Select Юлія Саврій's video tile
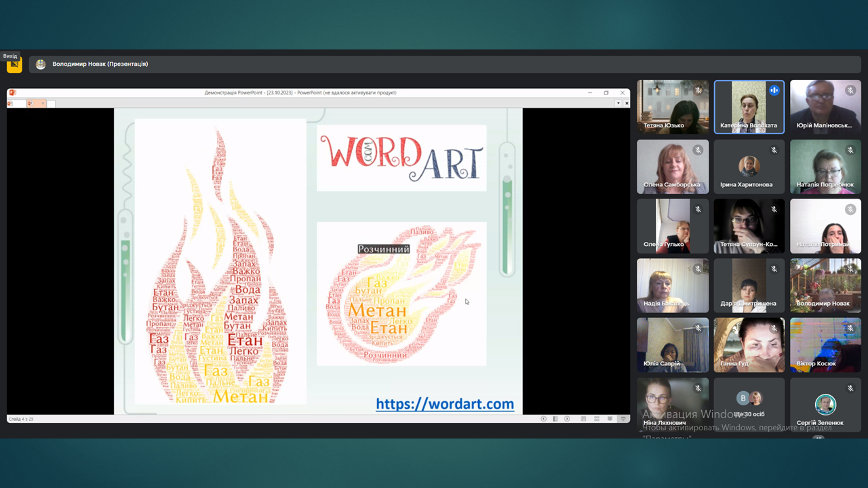 673,346
